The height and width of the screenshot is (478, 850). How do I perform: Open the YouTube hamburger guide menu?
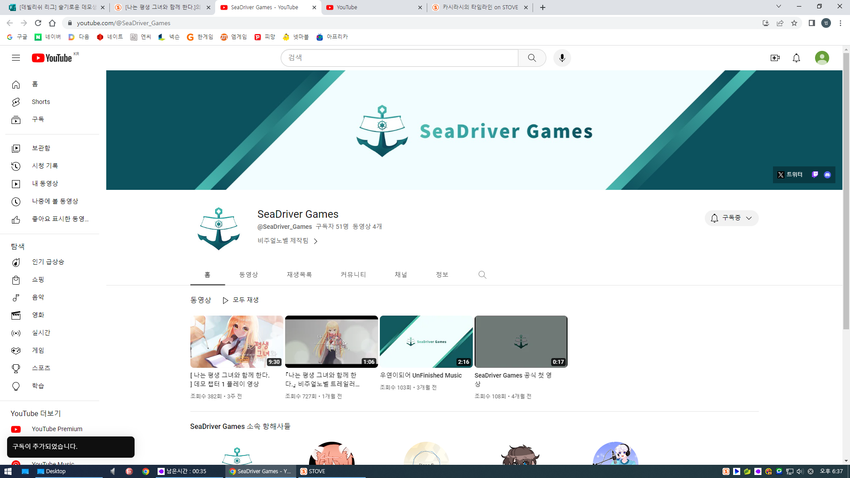16,58
